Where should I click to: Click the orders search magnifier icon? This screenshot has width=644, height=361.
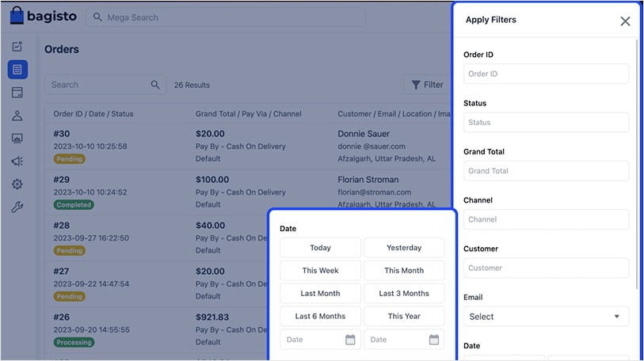click(155, 85)
